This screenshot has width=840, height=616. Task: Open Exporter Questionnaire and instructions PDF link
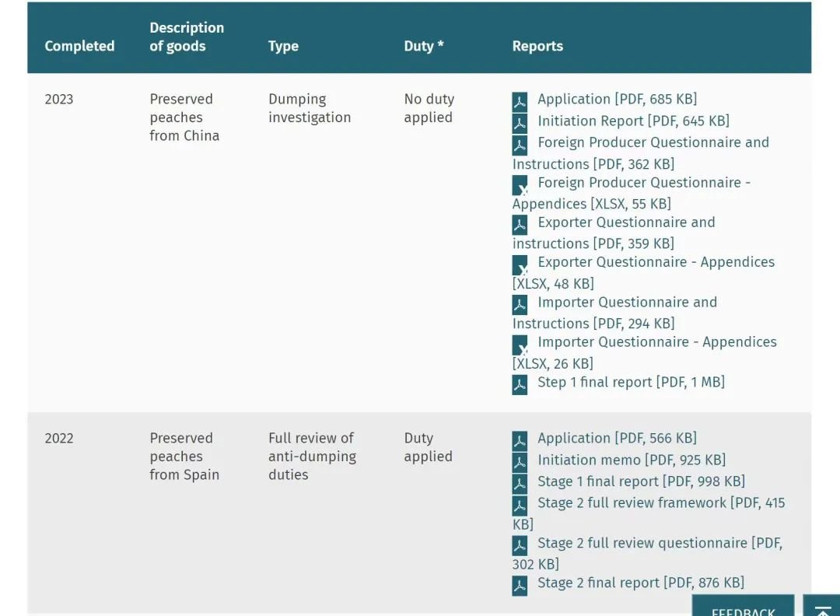coord(614,233)
